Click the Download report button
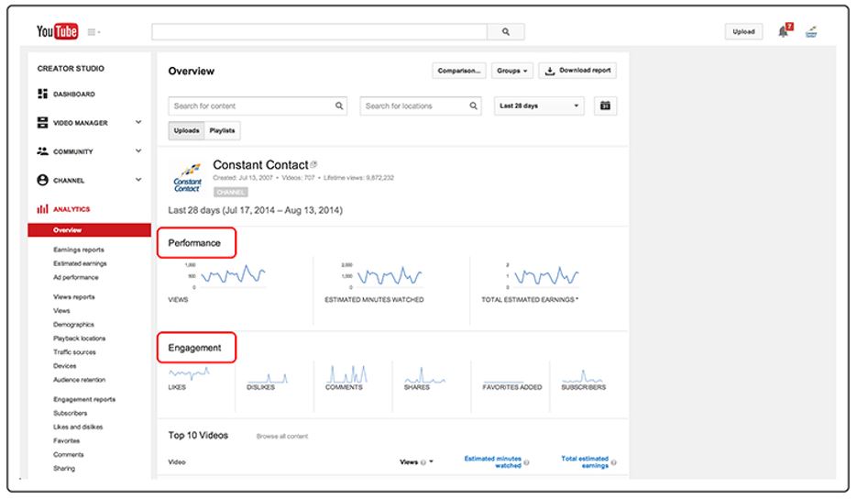This screenshot has height=500, width=868. [x=577, y=71]
